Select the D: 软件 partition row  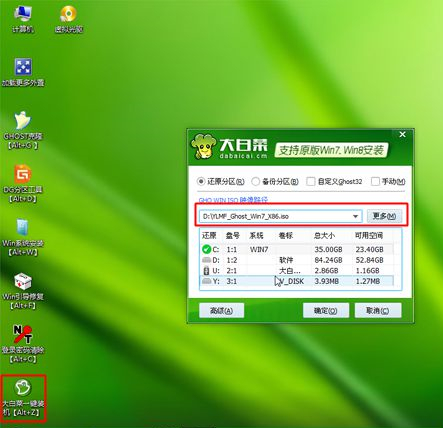click(x=297, y=260)
